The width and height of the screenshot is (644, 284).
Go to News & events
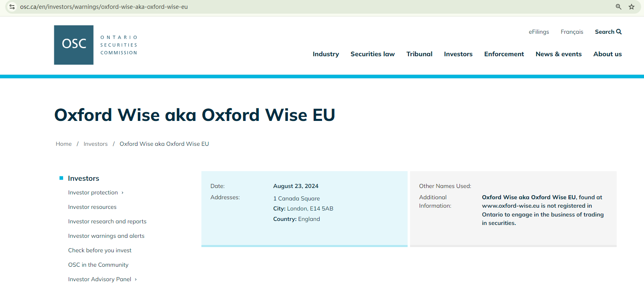[558, 54]
